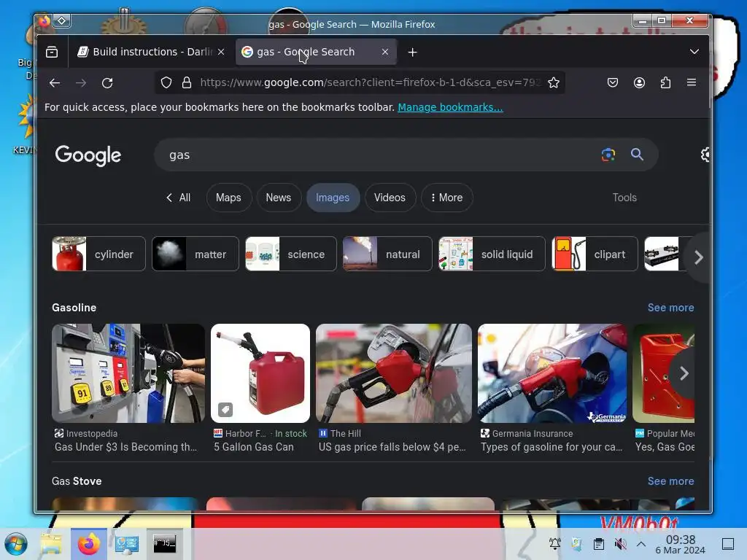Open the window menu icon in titlebar
Screen dimensions: 747x560
click(x=62, y=20)
